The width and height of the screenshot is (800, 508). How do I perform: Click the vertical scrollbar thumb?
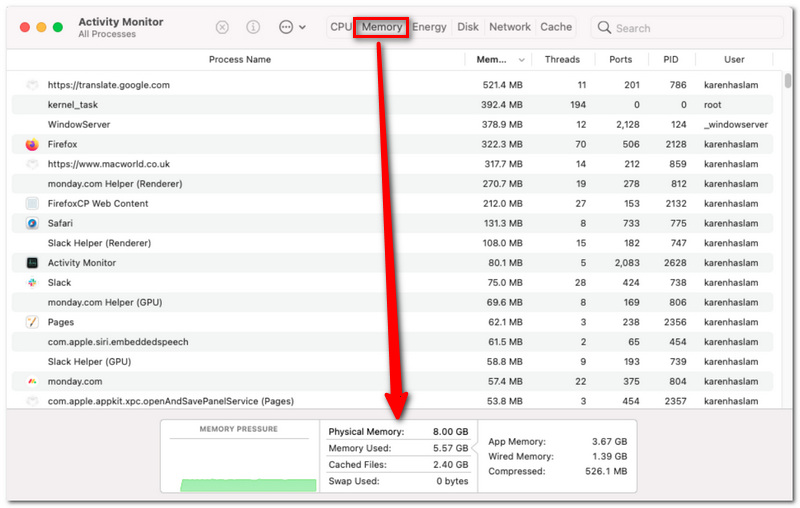[x=788, y=81]
